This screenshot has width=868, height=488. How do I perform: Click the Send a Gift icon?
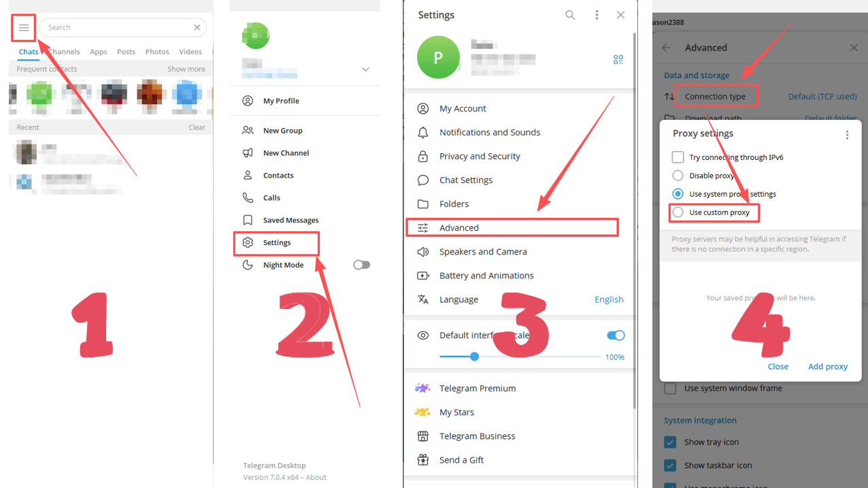422,459
